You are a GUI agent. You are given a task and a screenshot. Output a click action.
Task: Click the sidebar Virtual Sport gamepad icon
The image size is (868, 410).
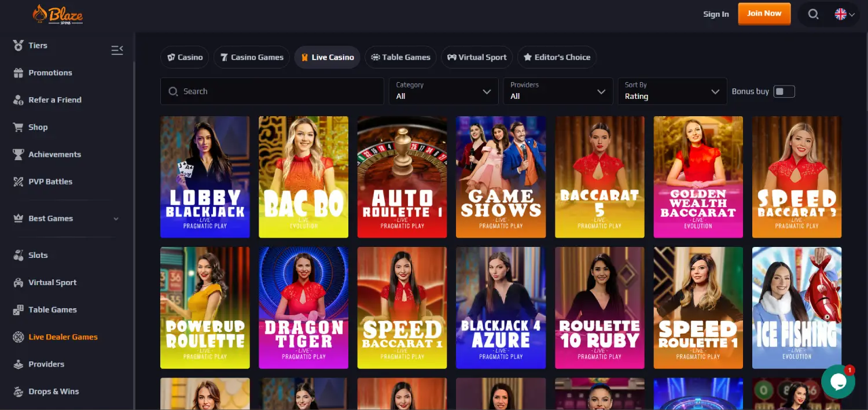18,283
